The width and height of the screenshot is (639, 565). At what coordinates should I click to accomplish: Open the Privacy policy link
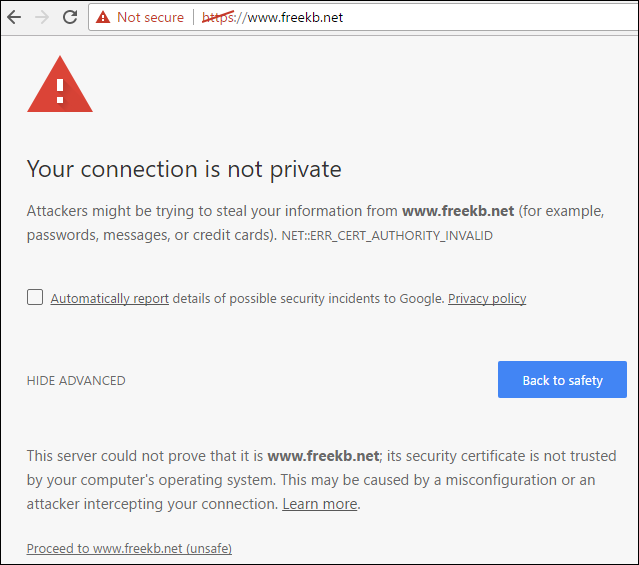tap(487, 299)
